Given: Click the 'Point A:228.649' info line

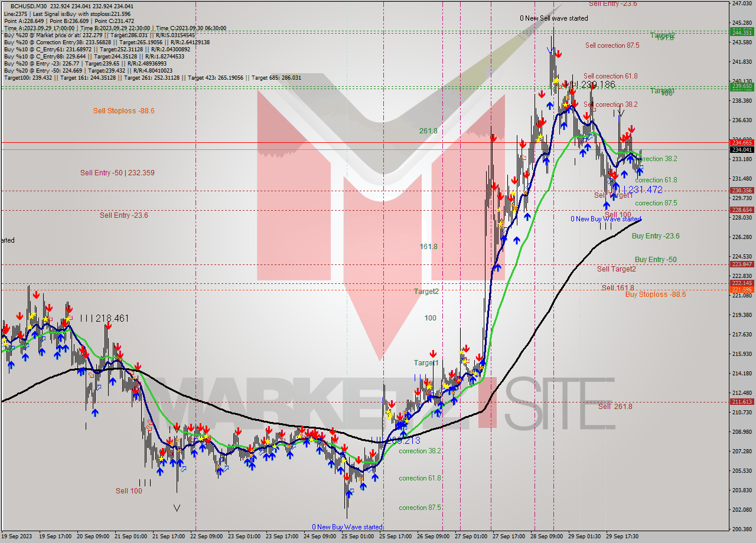Looking at the screenshot, I should pos(69,21).
